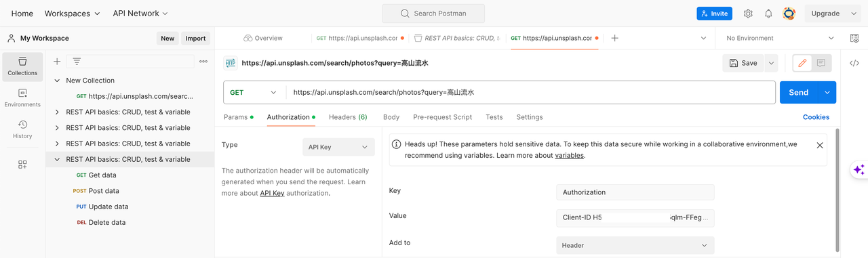Open the History sidebar panel
Viewport: 868px width, 258px height.
tap(22, 129)
